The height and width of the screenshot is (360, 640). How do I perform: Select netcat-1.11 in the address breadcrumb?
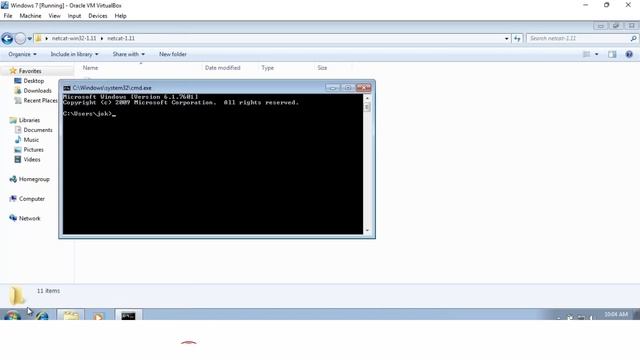[x=121, y=38]
